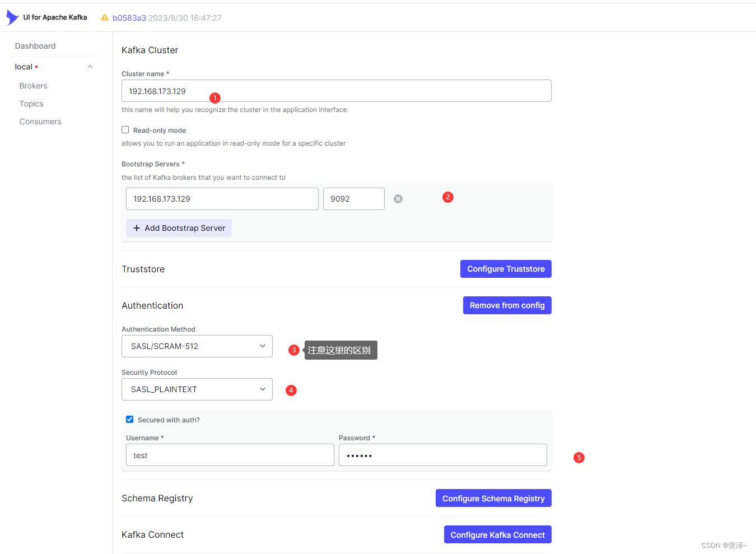Click the bootstrap server host field
This screenshot has width=756, height=554.
coord(222,199)
